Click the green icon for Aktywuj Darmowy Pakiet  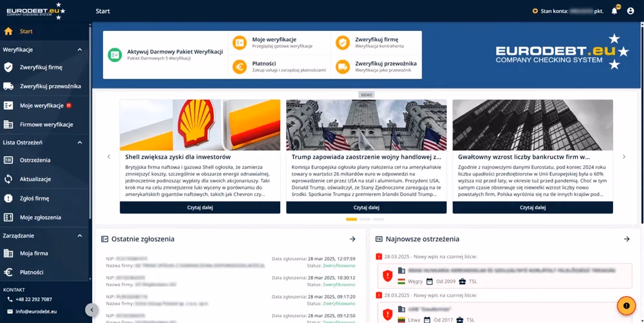(x=115, y=55)
